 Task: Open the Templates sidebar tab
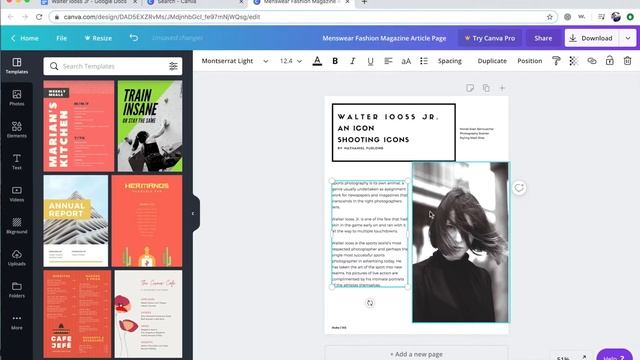(17, 66)
